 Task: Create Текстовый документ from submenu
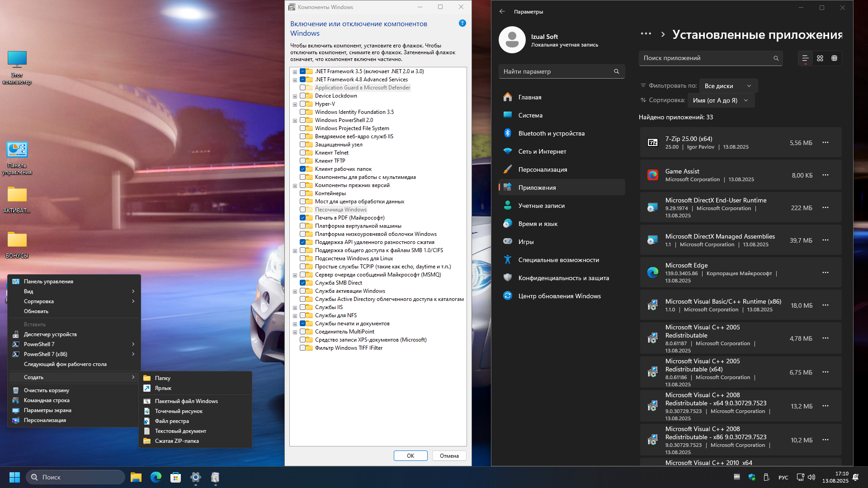pyautogui.click(x=195, y=431)
